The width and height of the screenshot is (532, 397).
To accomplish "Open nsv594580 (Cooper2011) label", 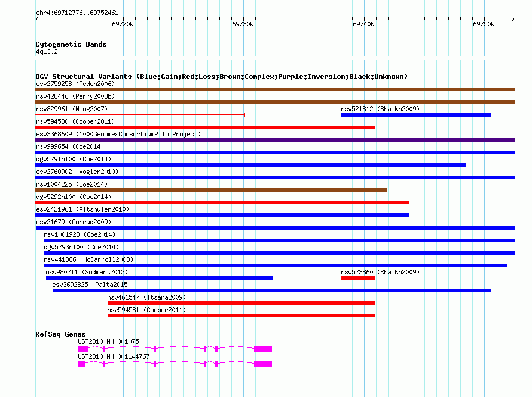I will (75, 121).
